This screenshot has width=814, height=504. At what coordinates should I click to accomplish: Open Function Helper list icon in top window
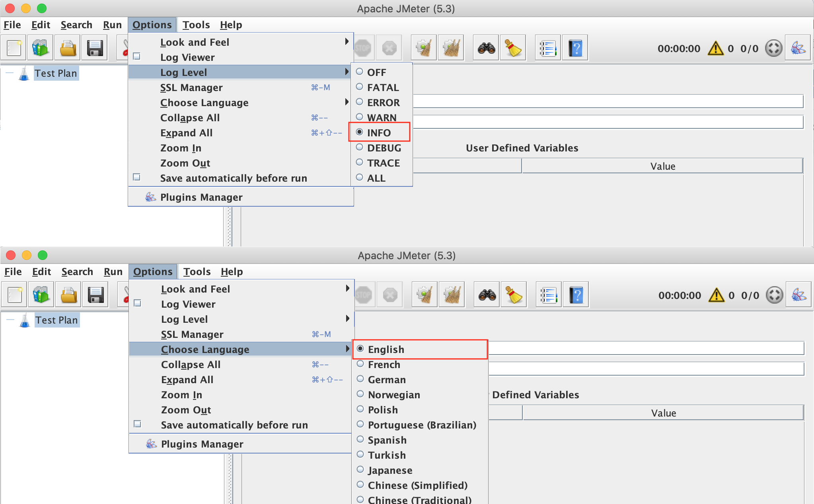point(548,48)
